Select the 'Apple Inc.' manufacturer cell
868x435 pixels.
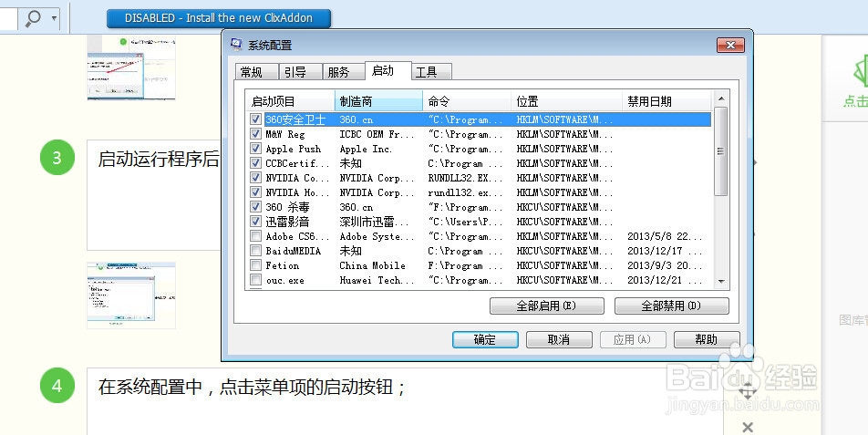point(366,149)
